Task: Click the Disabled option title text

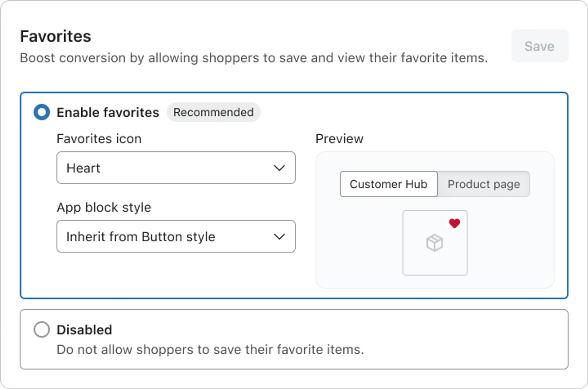Action: tap(84, 330)
